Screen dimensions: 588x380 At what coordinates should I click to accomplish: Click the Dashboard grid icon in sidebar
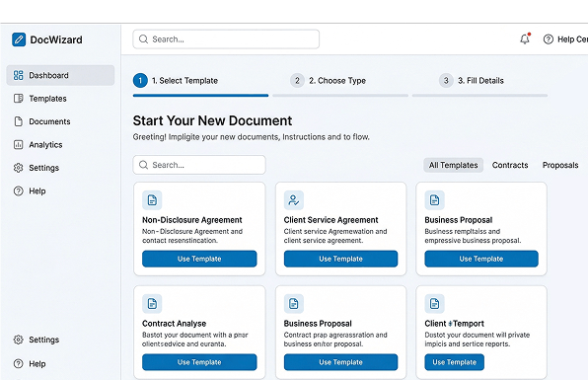18,75
